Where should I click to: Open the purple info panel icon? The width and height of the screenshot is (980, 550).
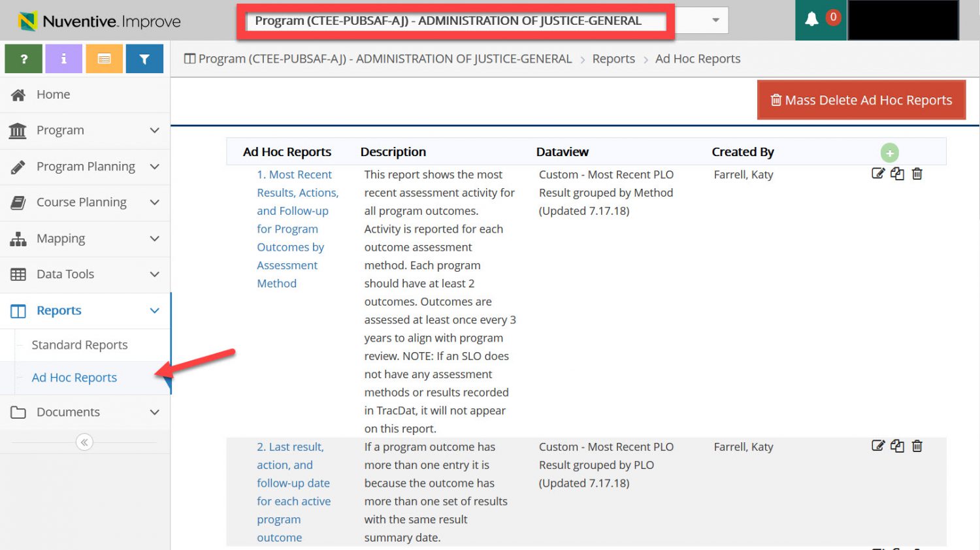(63, 59)
